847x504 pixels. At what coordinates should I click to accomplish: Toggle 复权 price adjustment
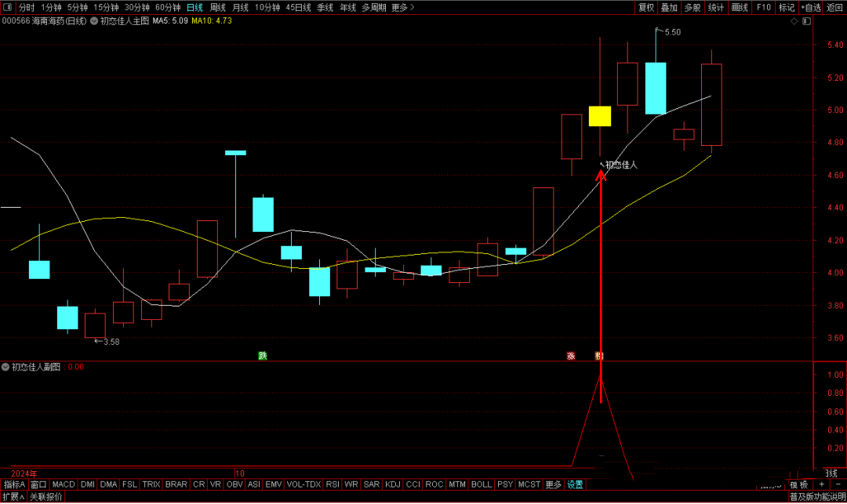645,7
